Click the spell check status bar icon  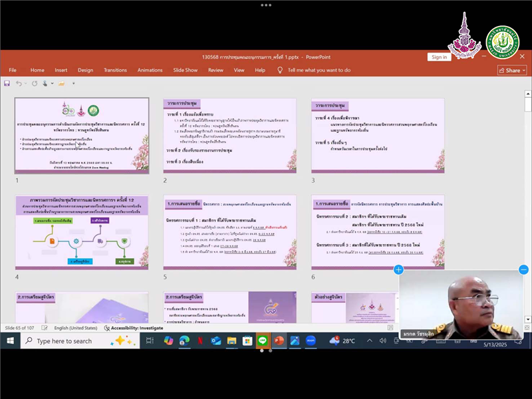pyautogui.click(x=45, y=328)
